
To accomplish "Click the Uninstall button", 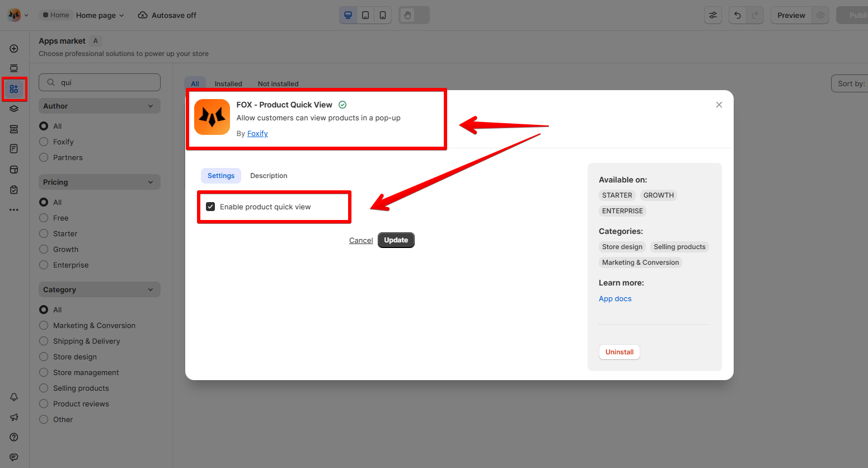I will click(620, 352).
